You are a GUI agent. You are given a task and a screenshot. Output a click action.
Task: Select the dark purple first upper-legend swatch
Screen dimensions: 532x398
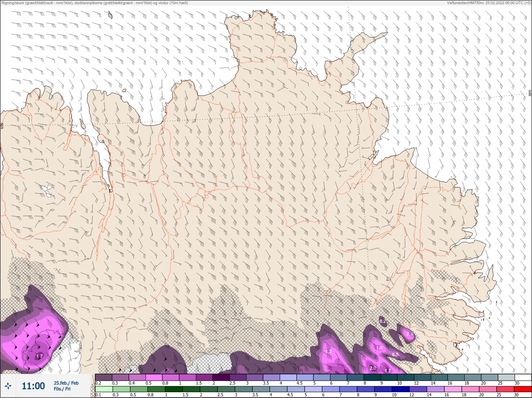click(103, 377)
